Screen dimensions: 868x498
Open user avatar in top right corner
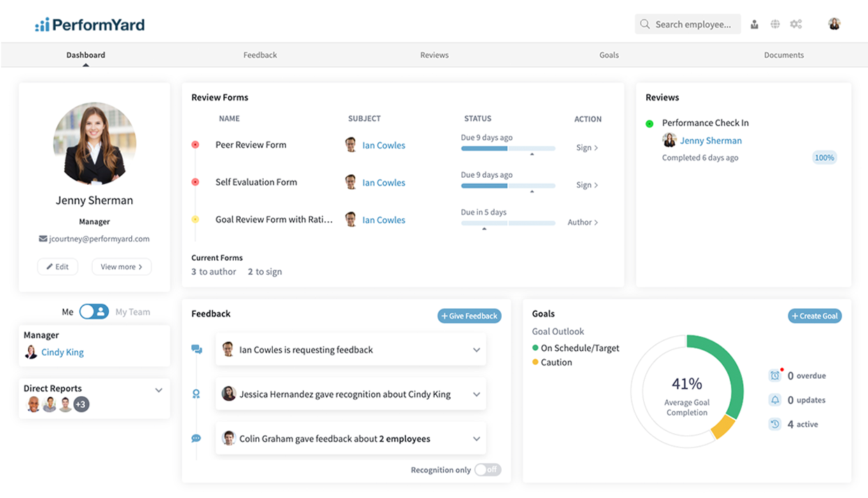click(834, 24)
